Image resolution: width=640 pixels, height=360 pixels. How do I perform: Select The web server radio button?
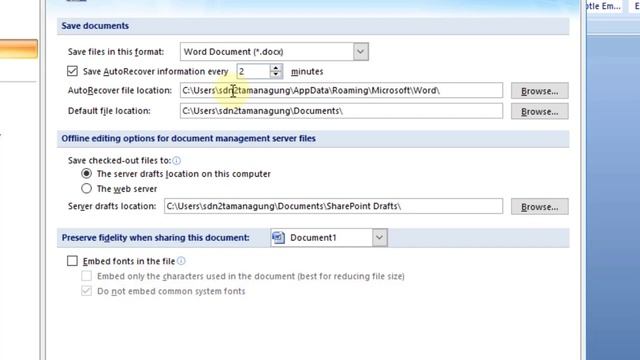point(86,189)
